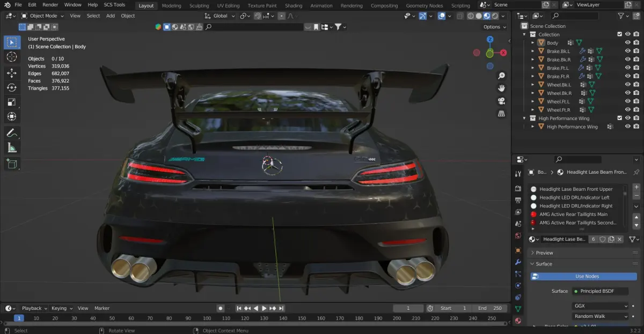Open the Tool properties tab

[518, 174]
